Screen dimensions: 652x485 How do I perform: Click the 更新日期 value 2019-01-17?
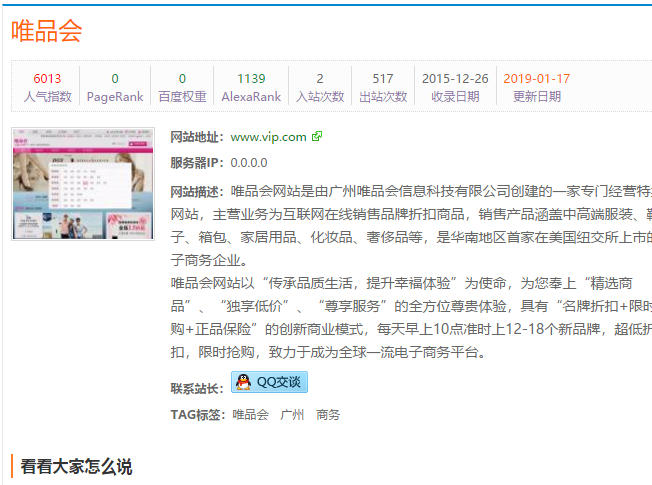click(536, 79)
